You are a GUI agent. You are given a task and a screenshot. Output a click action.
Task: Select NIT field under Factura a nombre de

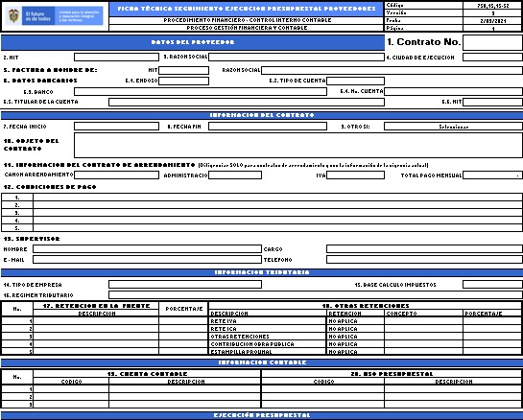pos(184,70)
